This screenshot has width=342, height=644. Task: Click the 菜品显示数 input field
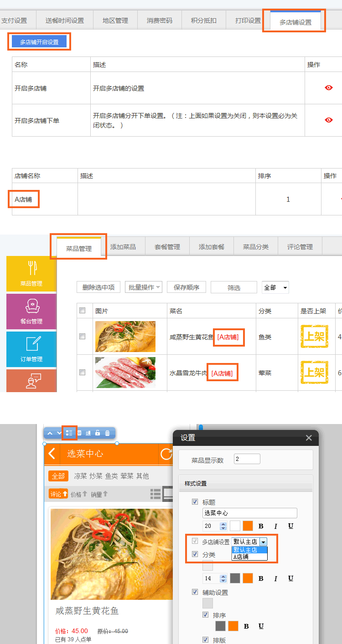247,459
